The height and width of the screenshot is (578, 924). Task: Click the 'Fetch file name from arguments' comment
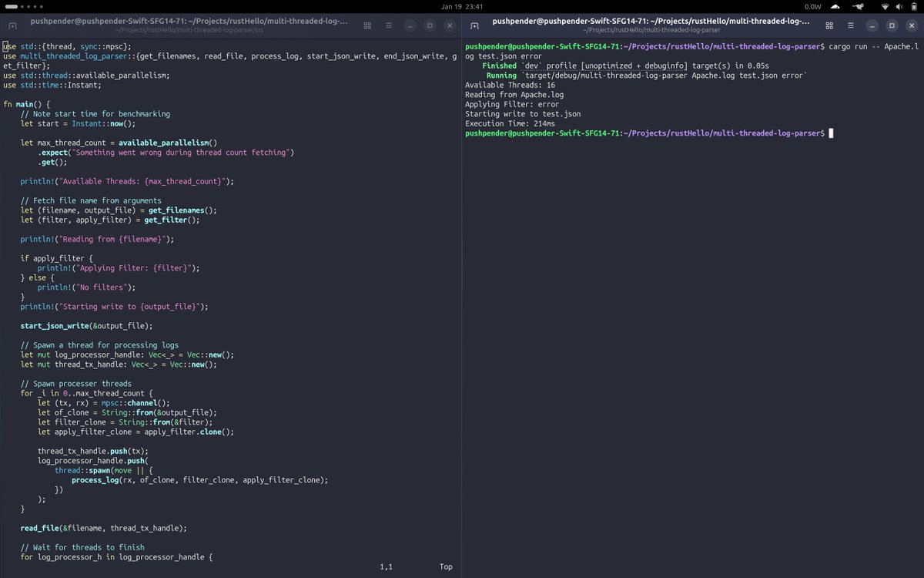pos(91,200)
